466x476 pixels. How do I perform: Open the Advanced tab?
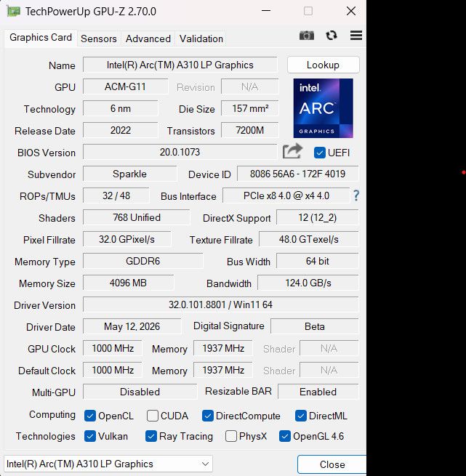(x=148, y=39)
